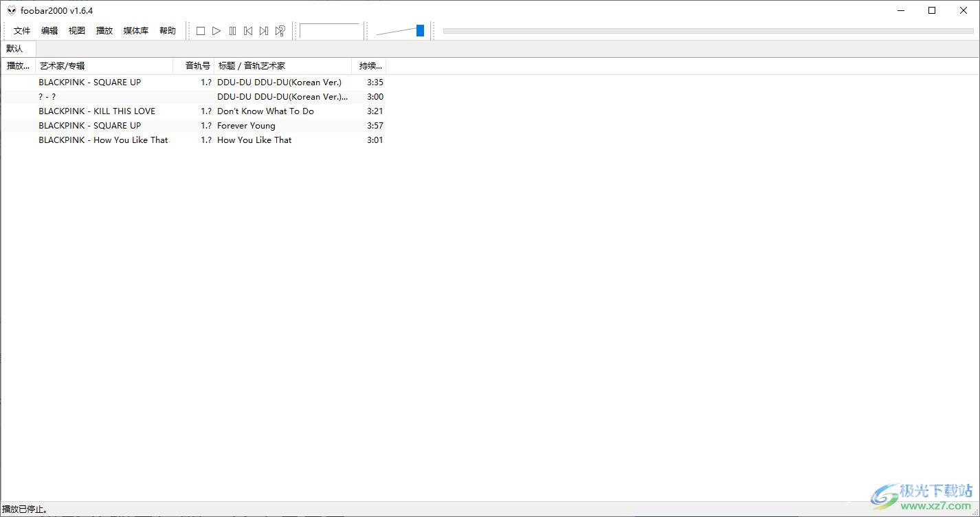Sort by the 播放... column header

coord(19,66)
